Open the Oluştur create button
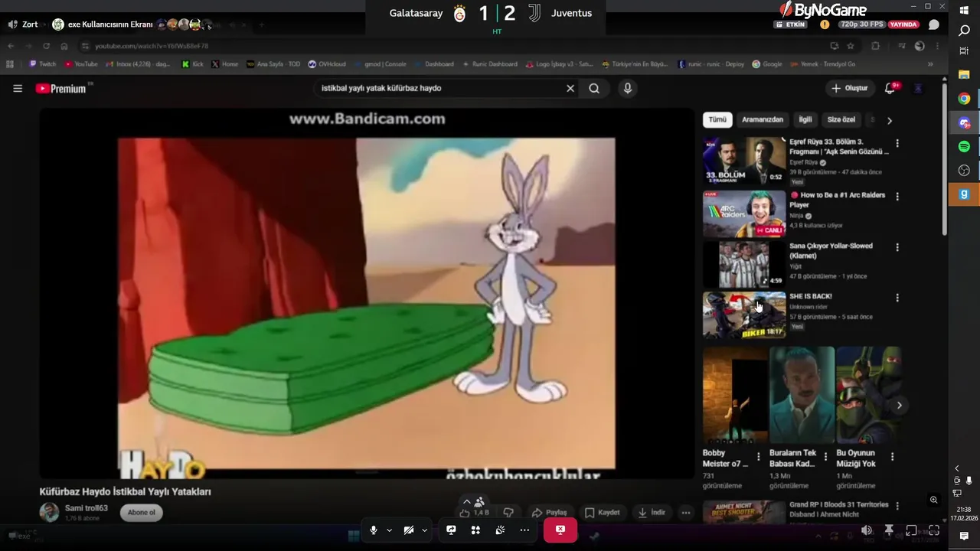Image resolution: width=980 pixels, height=551 pixels. pyautogui.click(x=850, y=89)
